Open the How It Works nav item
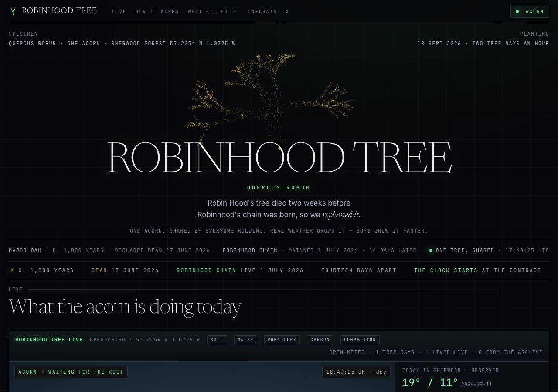This screenshot has height=392, width=558. coord(157,12)
